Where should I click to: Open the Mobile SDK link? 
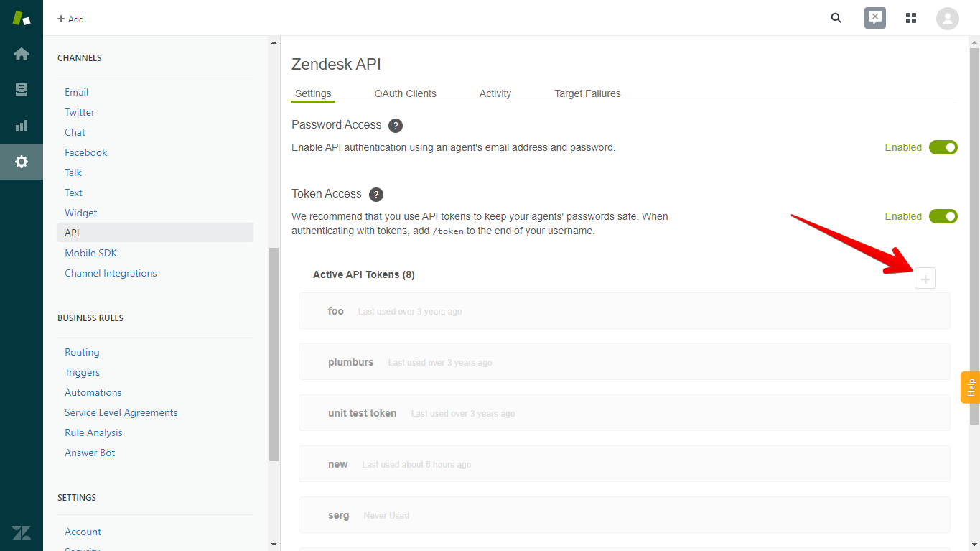click(x=90, y=253)
